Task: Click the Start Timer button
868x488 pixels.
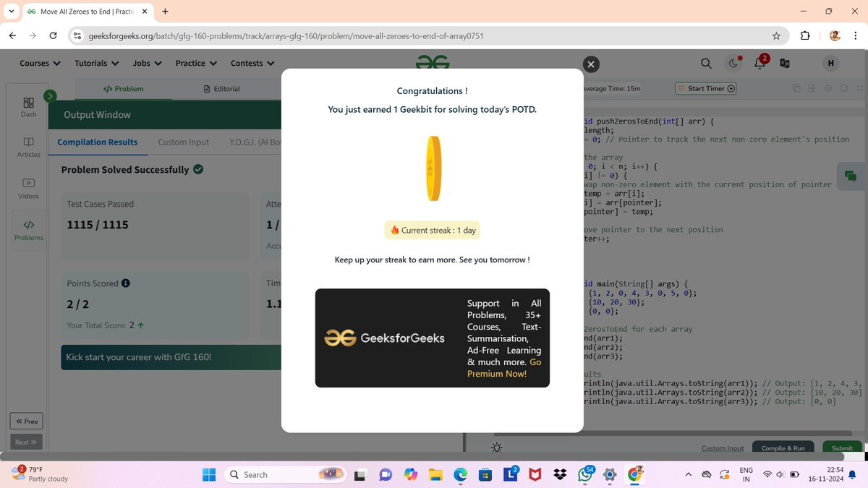Action: (x=706, y=88)
